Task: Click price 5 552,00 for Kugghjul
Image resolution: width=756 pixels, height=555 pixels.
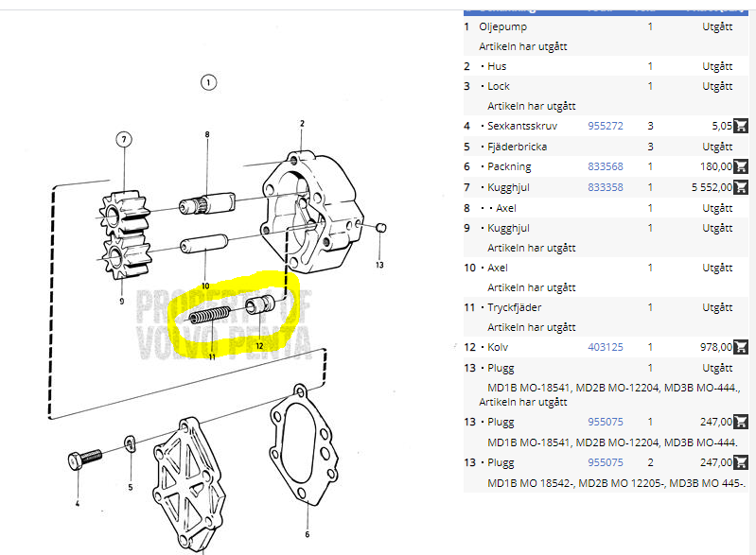Action: coord(712,187)
